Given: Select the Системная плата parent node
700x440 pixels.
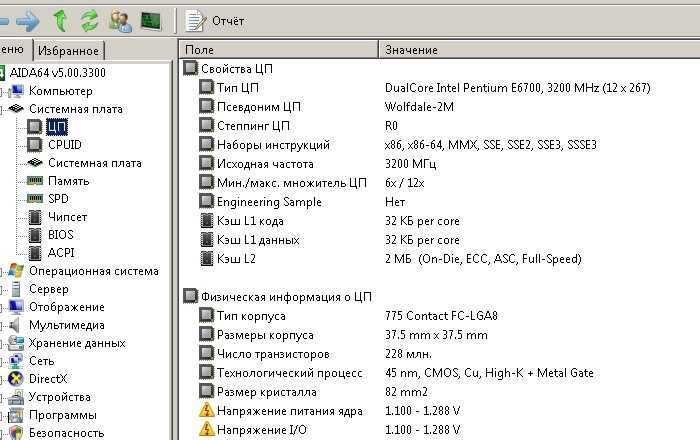Looking at the screenshot, I should pyautogui.click(x=75, y=109).
